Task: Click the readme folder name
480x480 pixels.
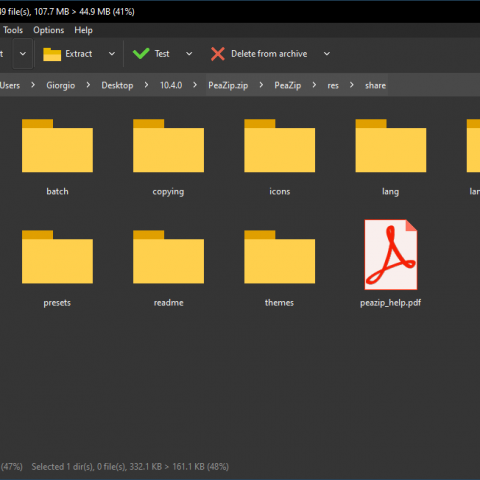Action: point(169,303)
